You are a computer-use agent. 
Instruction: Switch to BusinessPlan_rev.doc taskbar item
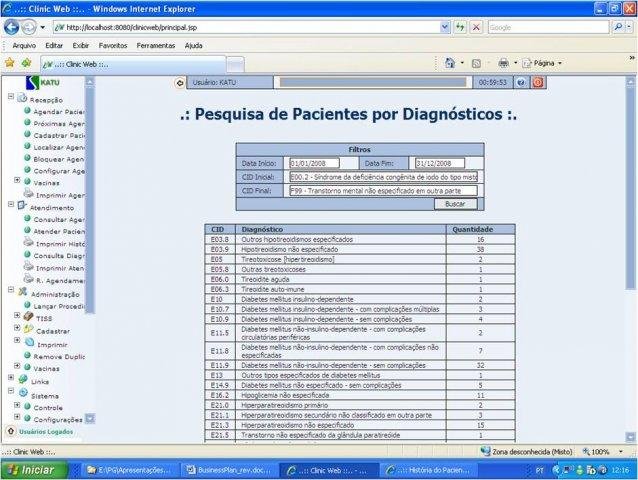pos(229,470)
